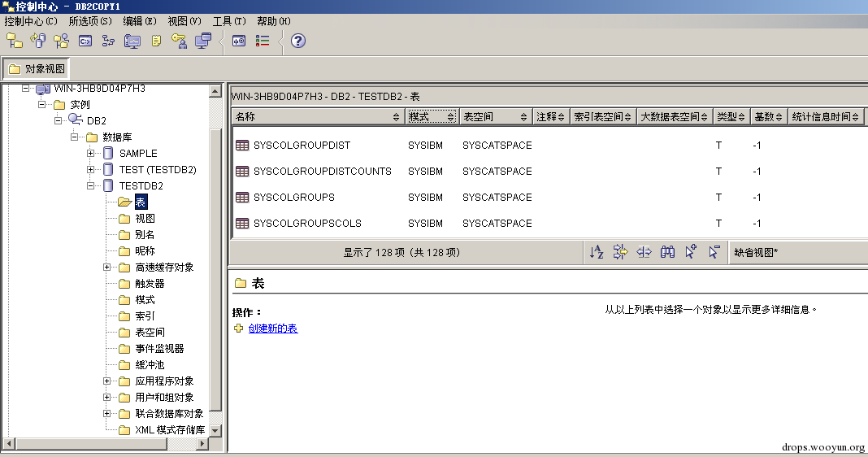Click the filter arrows icon beside sort
The width and height of the screenshot is (868, 457).
click(620, 252)
